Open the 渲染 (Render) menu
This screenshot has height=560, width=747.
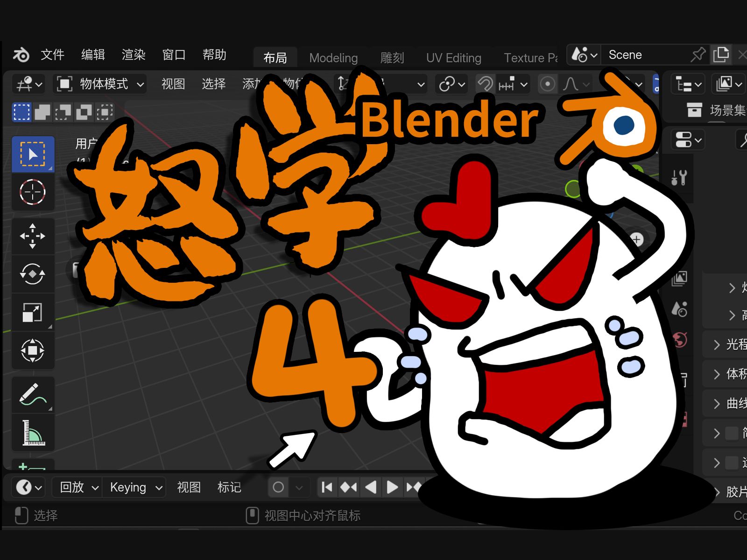134,55
